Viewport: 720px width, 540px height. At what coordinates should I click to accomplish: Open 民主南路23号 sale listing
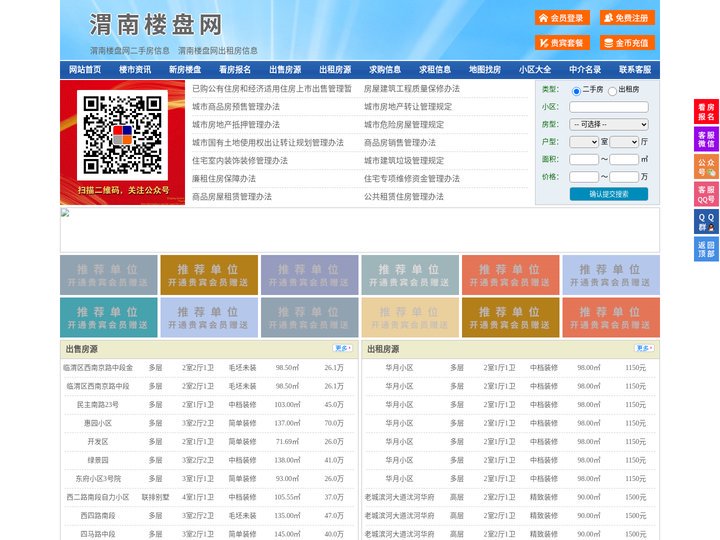(98, 405)
